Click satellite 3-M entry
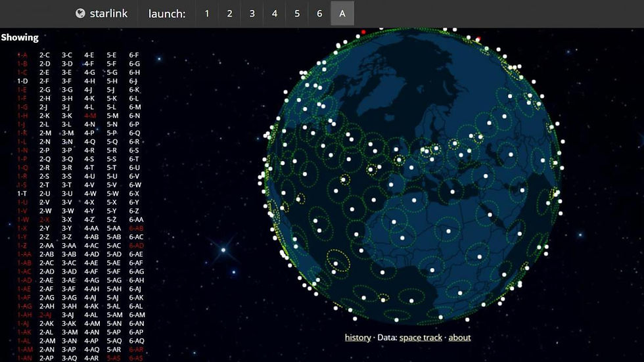This screenshot has width=644, height=362. tap(68, 133)
